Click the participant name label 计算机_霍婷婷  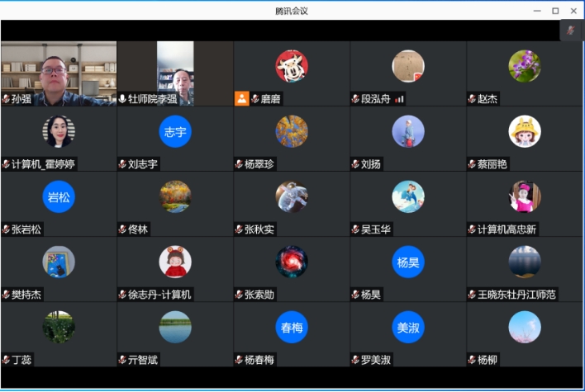coord(43,164)
